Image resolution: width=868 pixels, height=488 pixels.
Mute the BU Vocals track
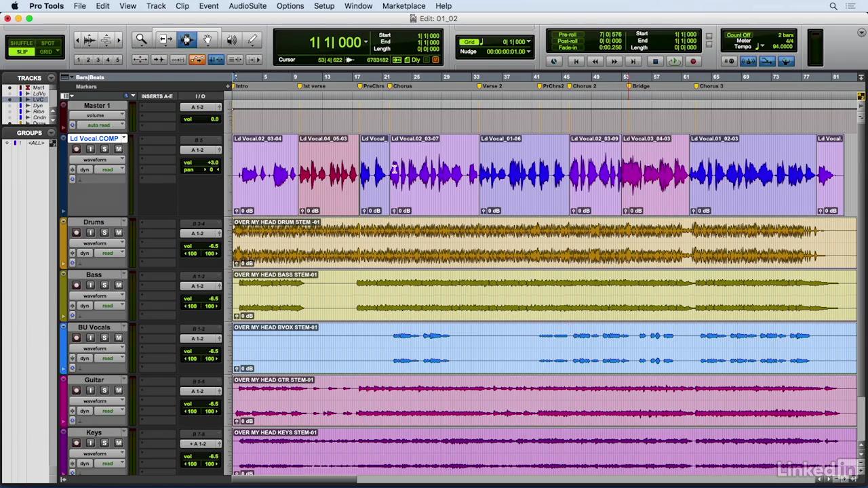118,338
